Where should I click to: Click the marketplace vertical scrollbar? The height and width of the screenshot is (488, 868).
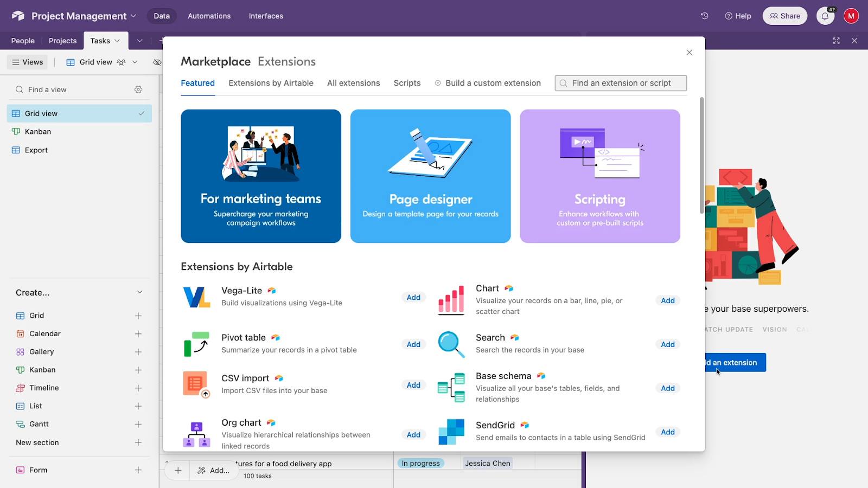click(701, 156)
